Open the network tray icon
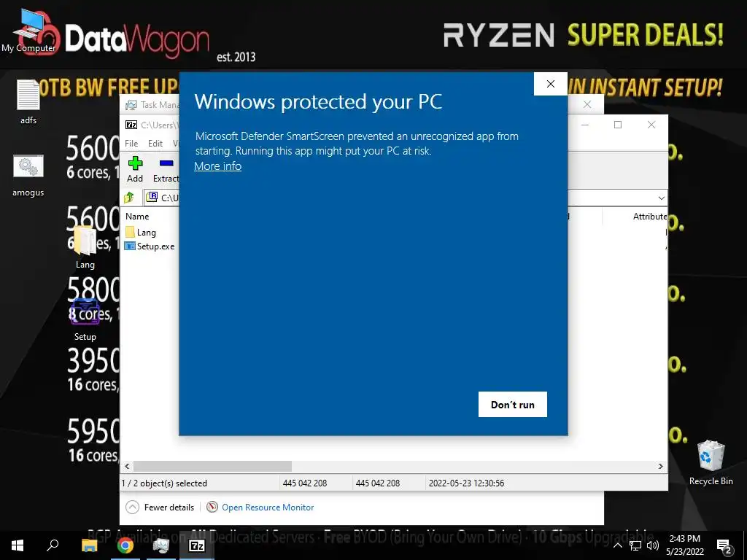The image size is (747, 560). pos(635,545)
